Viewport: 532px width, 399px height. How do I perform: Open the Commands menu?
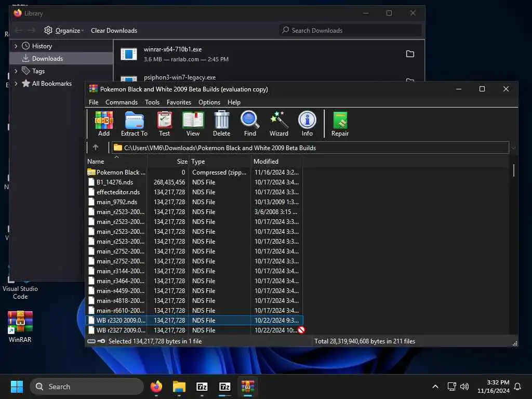pyautogui.click(x=122, y=102)
